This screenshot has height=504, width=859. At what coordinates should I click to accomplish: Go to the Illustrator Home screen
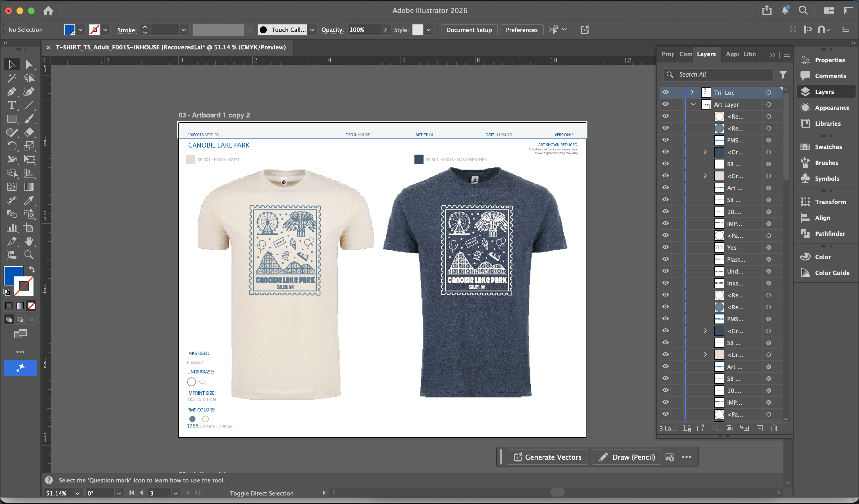[x=48, y=10]
